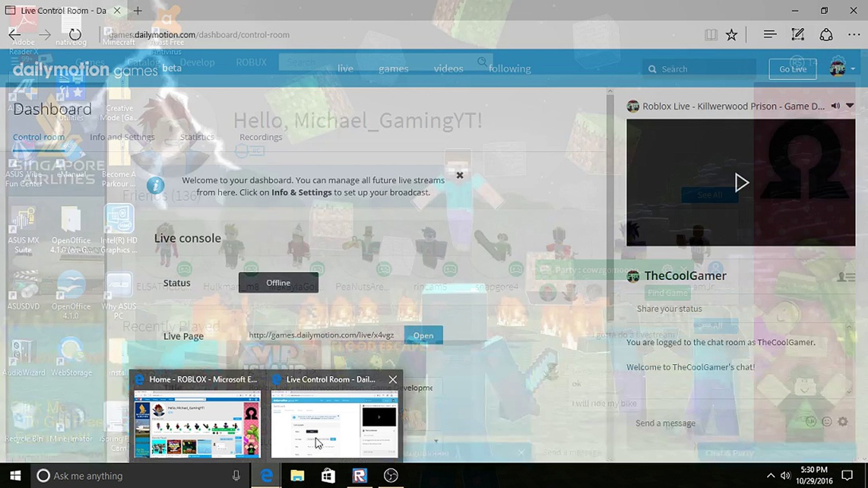Click the blue info icon in banner
The width and height of the screenshot is (868, 488).
tap(156, 185)
